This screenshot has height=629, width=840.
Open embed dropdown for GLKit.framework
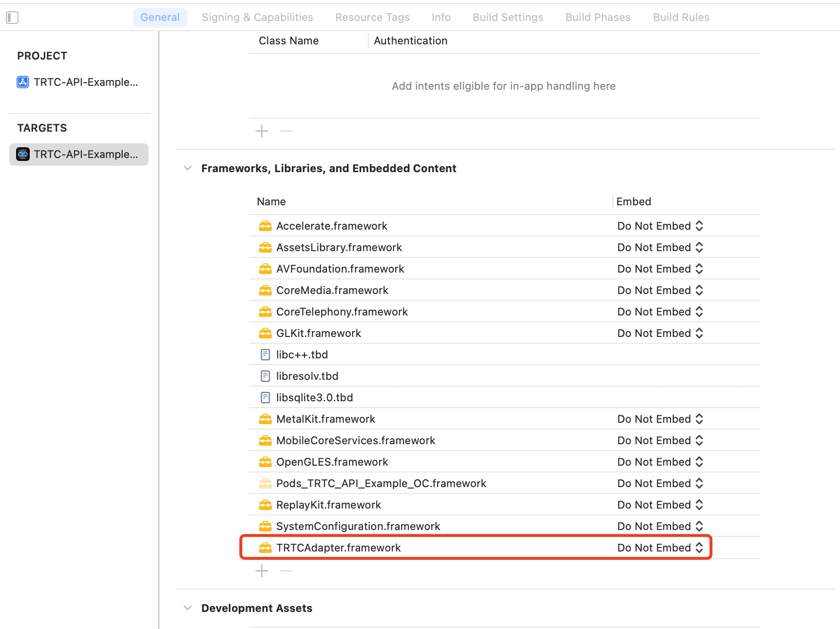tap(660, 333)
